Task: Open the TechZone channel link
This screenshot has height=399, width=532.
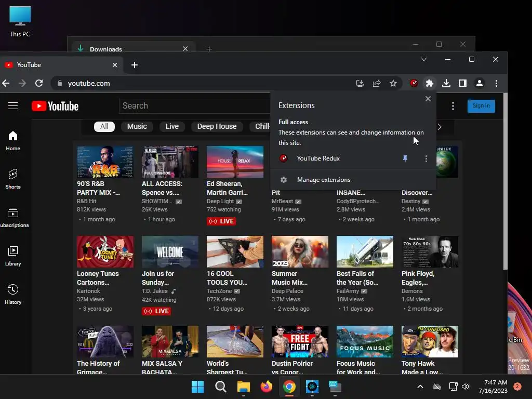Action: [x=219, y=291]
